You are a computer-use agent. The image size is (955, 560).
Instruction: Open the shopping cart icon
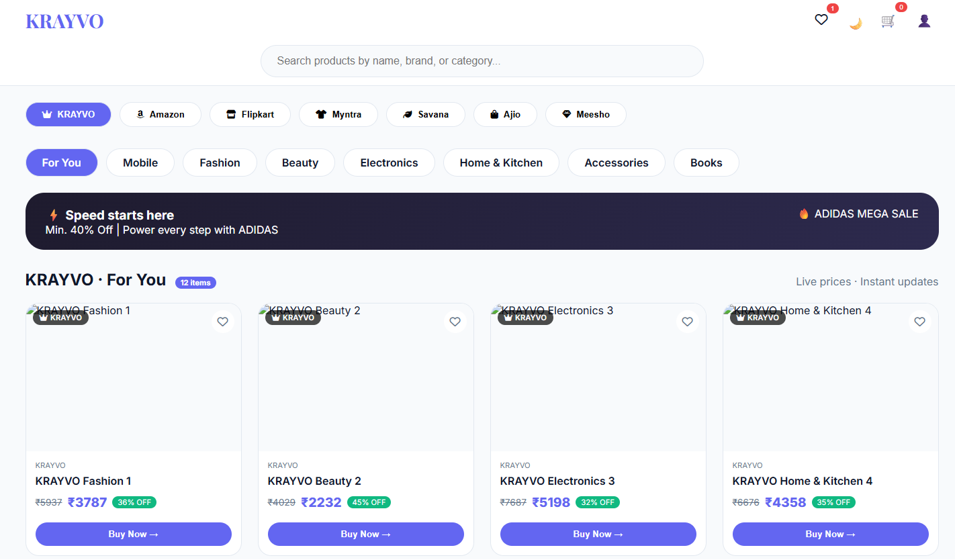[x=888, y=21]
